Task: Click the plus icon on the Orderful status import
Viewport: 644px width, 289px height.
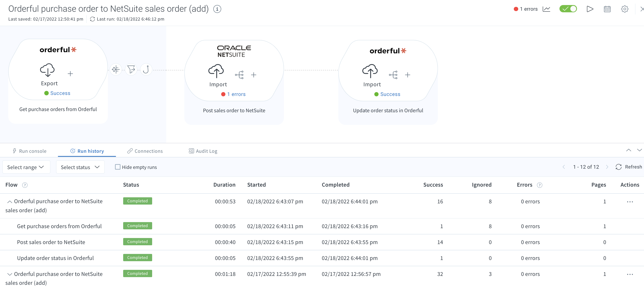Action: tap(408, 75)
